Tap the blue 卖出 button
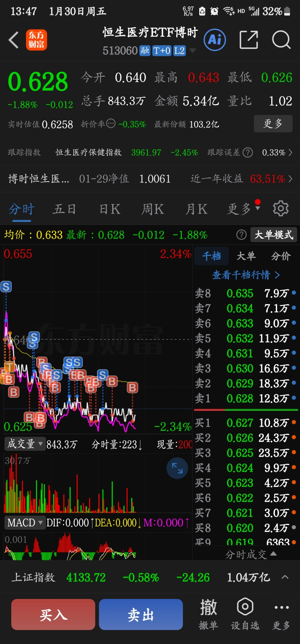The height and width of the screenshot is (644, 300). point(141,614)
